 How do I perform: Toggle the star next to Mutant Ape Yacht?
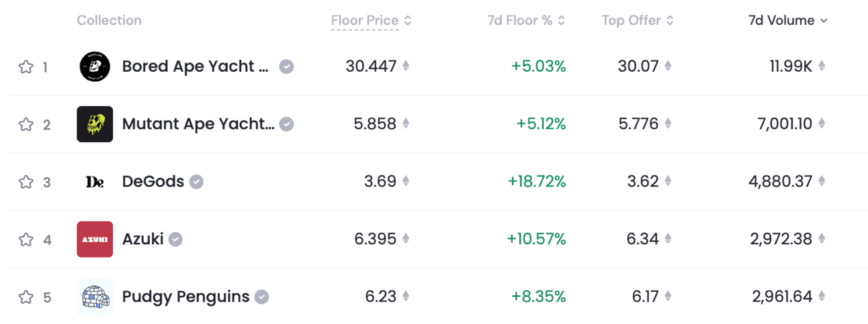pyautogui.click(x=26, y=124)
